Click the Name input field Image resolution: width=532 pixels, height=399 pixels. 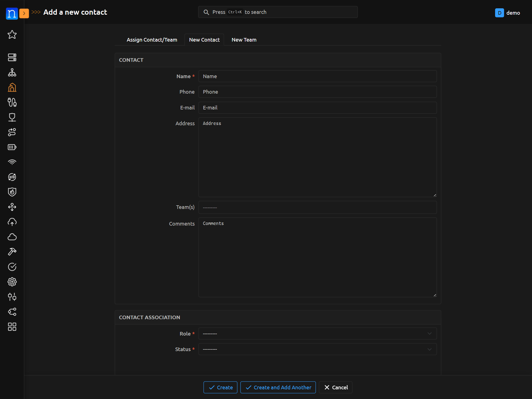pos(317,76)
